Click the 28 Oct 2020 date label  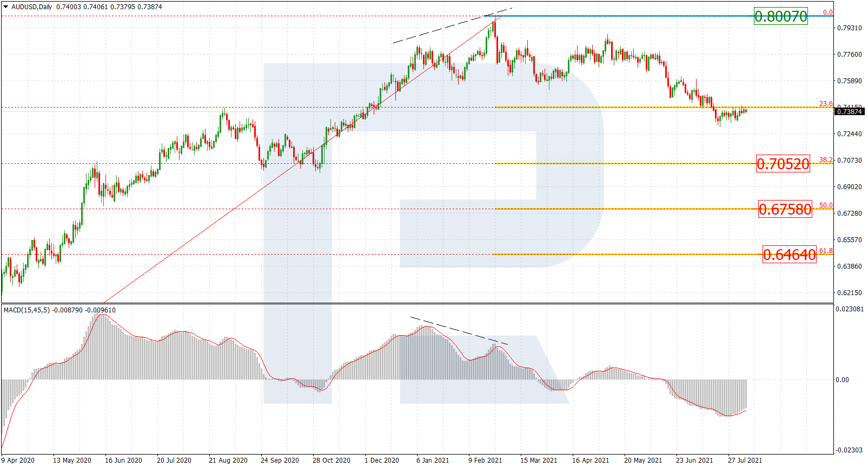[332, 461]
